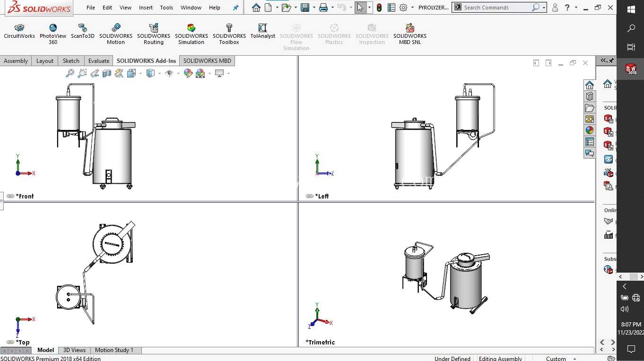This screenshot has width=644, height=361.
Task: Open the Rebuild traffic light icon
Action: (379, 8)
